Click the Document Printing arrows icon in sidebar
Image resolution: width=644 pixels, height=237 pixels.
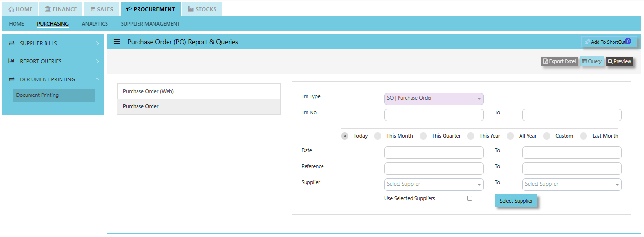click(x=11, y=79)
